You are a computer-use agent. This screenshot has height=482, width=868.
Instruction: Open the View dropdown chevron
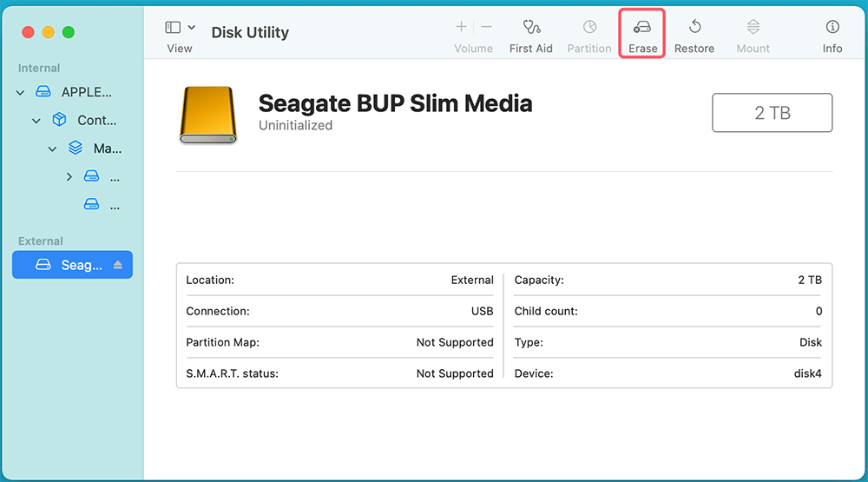192,27
